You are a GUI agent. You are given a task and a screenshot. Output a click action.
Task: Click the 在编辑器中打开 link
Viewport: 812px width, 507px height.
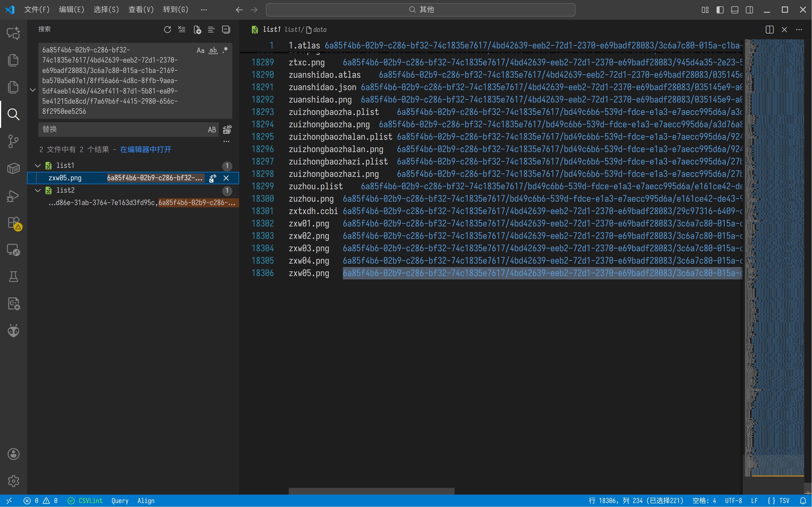point(145,149)
